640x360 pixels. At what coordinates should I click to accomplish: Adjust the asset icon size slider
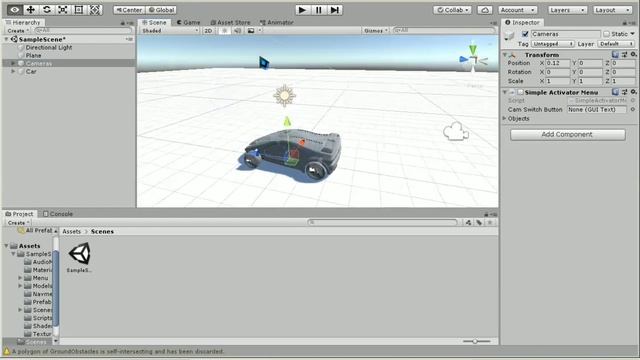(x=476, y=341)
